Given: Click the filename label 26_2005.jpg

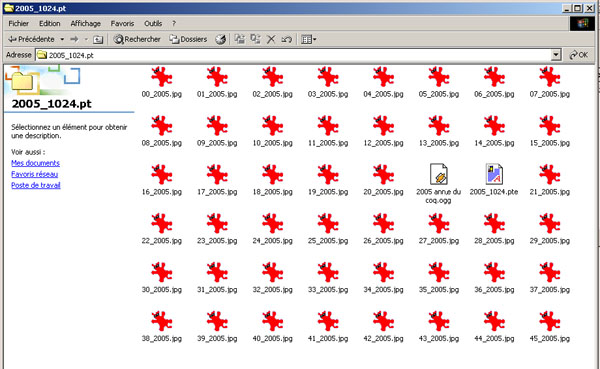Looking at the screenshot, I should pos(383,241).
